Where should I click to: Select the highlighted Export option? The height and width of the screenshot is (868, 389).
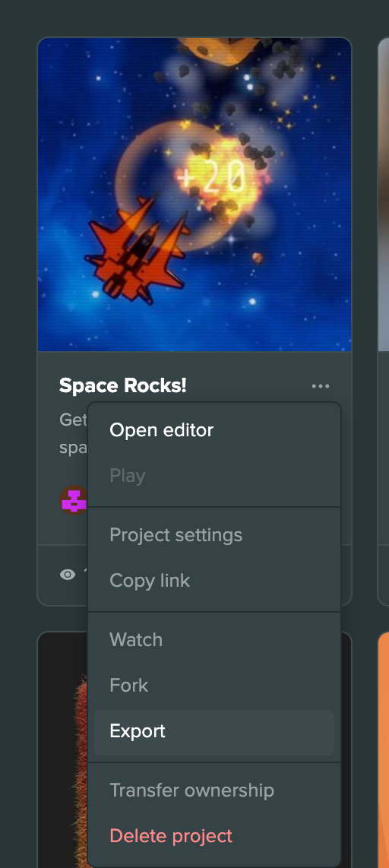(214, 730)
